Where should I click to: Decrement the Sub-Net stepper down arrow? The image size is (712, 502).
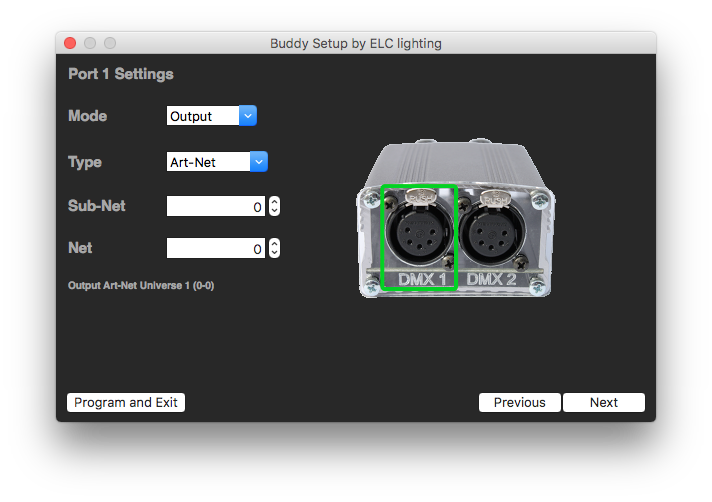pyautogui.click(x=274, y=211)
